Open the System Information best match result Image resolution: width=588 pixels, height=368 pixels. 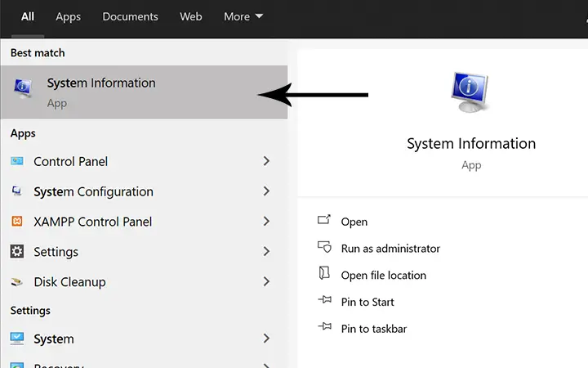[x=144, y=92]
